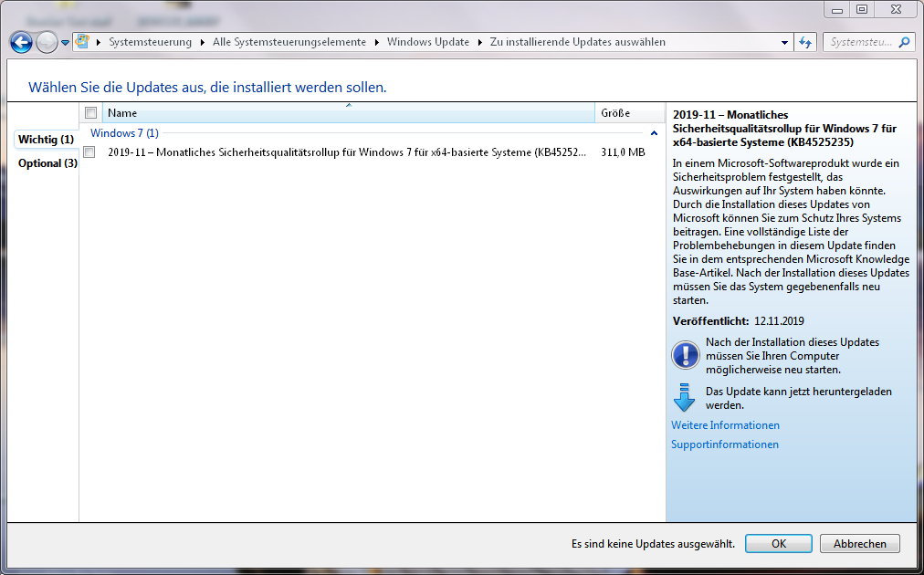Open the Supportinformationen link
Image resolution: width=924 pixels, height=575 pixels.
click(725, 444)
